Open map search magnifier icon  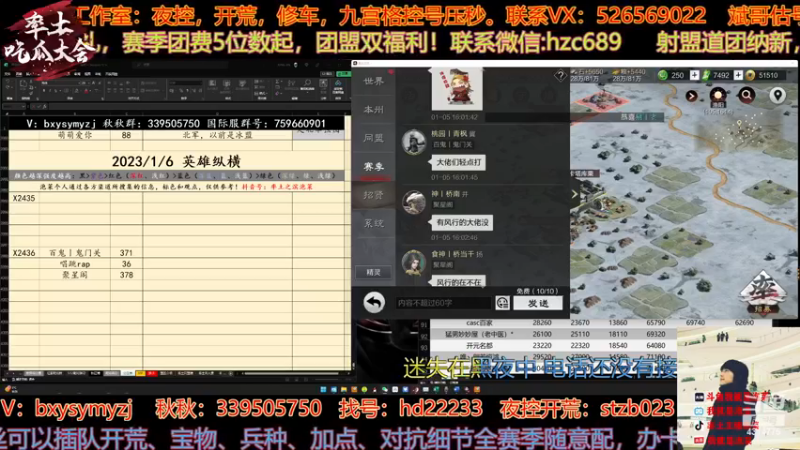coord(746,95)
